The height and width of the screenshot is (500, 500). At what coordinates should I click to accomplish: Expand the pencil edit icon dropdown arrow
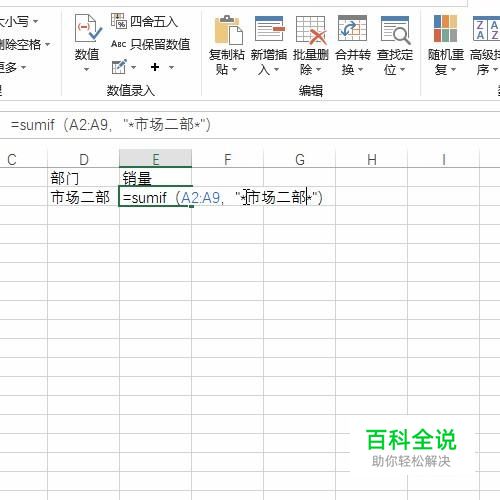click(x=134, y=67)
